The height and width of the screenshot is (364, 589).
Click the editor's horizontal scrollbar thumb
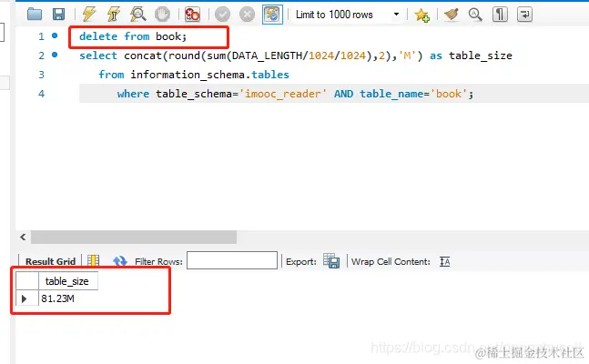[134, 237]
